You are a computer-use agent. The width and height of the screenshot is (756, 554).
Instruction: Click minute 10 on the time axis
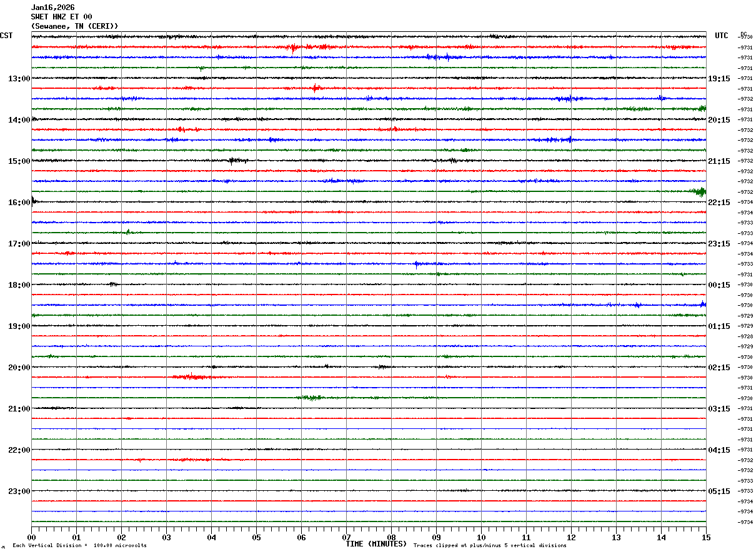click(x=481, y=537)
